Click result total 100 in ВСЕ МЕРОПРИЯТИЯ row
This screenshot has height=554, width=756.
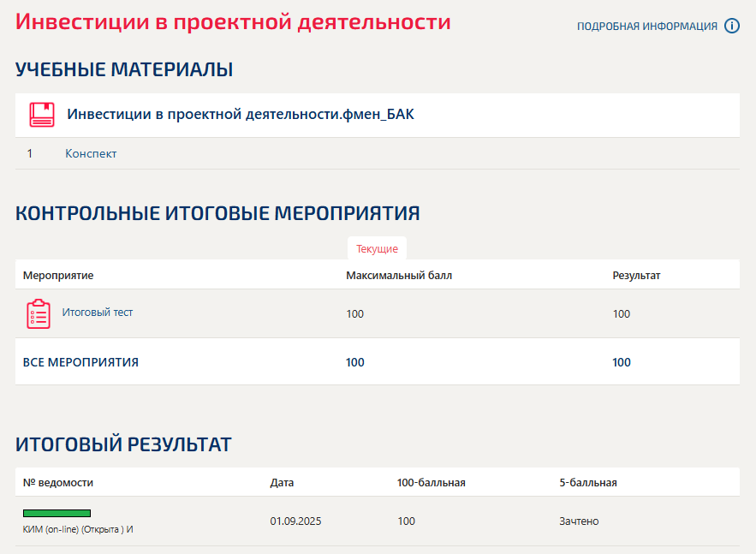[x=622, y=362]
